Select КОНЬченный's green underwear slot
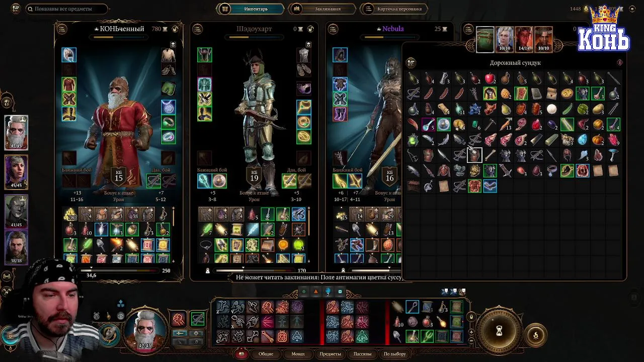Screen dimensions: 644x362 pos(168,89)
